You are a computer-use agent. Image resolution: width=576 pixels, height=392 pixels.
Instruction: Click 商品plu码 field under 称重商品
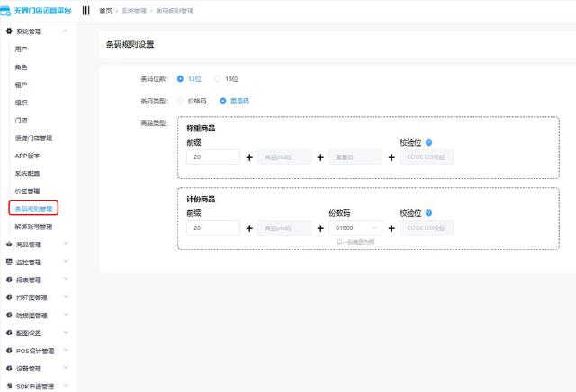pos(284,156)
